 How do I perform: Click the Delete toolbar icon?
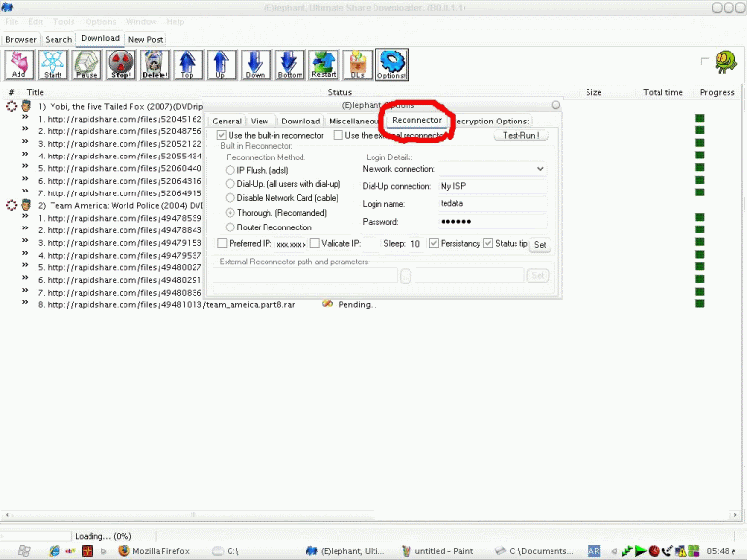click(x=155, y=65)
